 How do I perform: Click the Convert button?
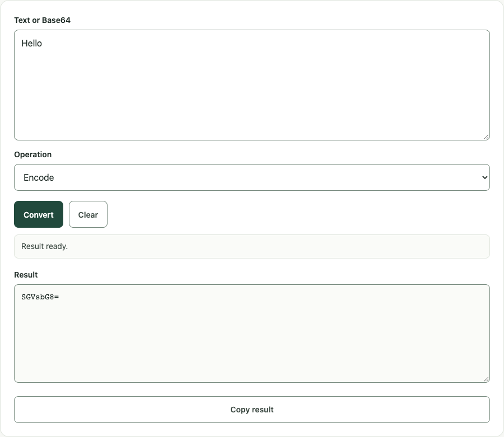click(x=39, y=214)
